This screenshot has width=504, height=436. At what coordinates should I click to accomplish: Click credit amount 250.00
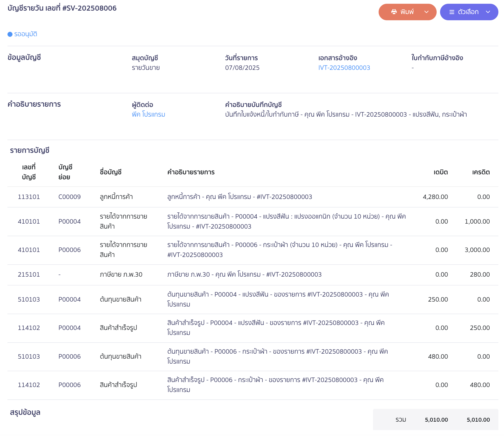[x=480, y=328]
